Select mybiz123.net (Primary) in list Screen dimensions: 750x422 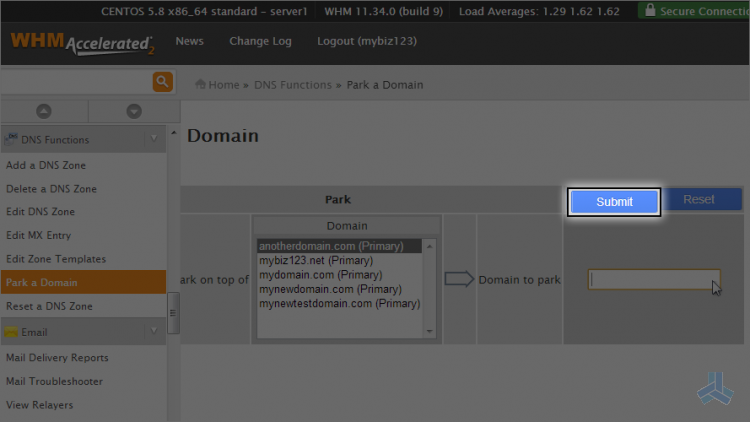tap(340, 260)
